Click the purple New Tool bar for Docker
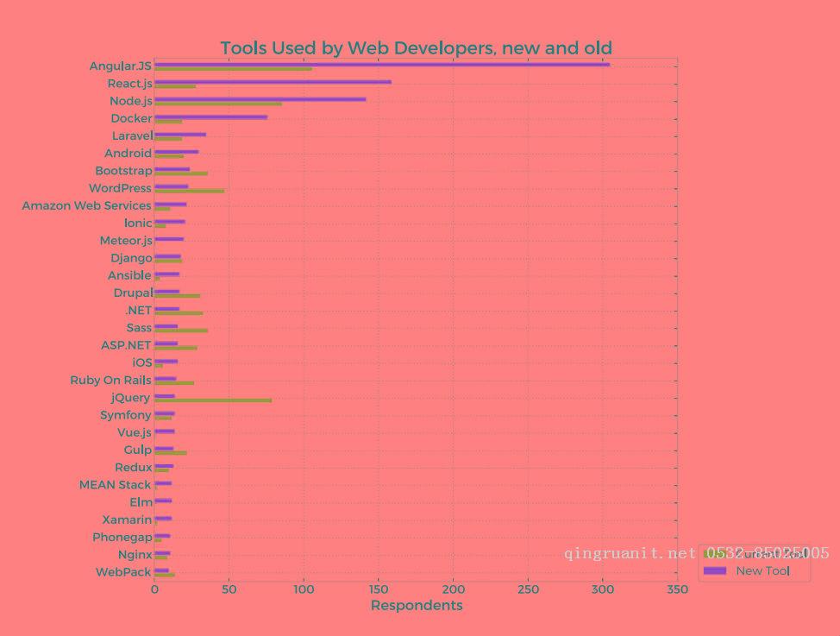This screenshot has height=636, width=840. [210, 116]
